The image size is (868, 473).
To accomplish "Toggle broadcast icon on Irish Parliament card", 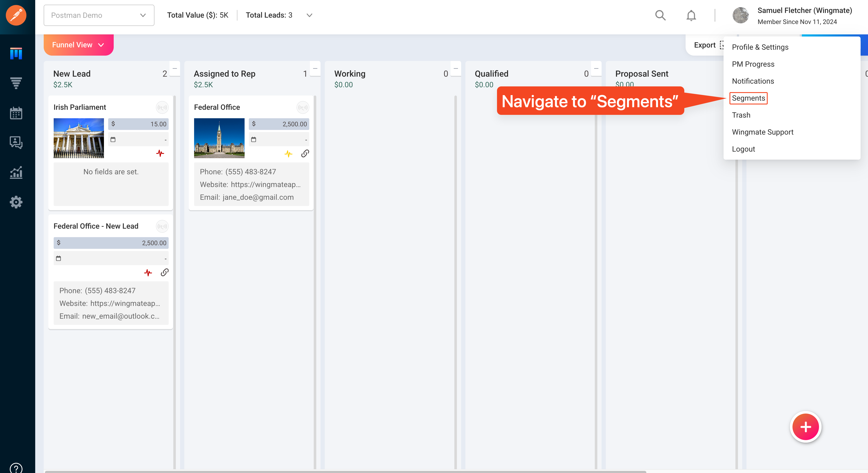I will pos(162,108).
